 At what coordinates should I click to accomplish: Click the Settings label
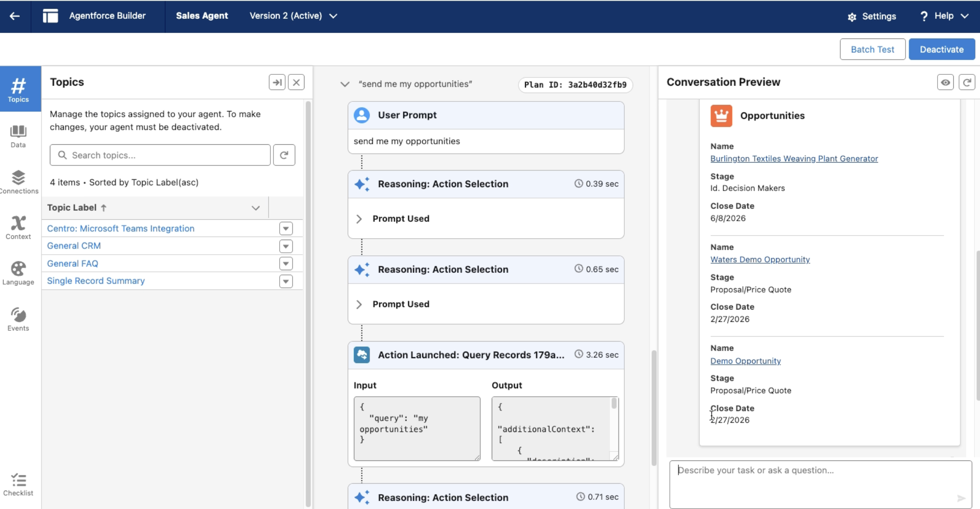(x=879, y=16)
